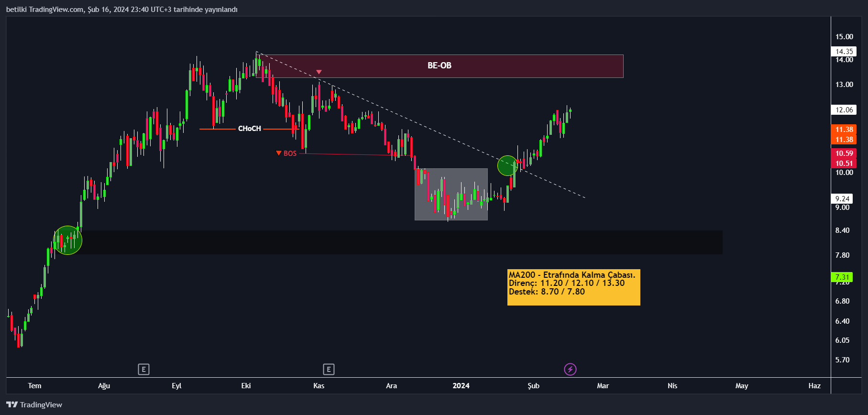Click the 14.35 price label
The image size is (868, 415).
844,51
